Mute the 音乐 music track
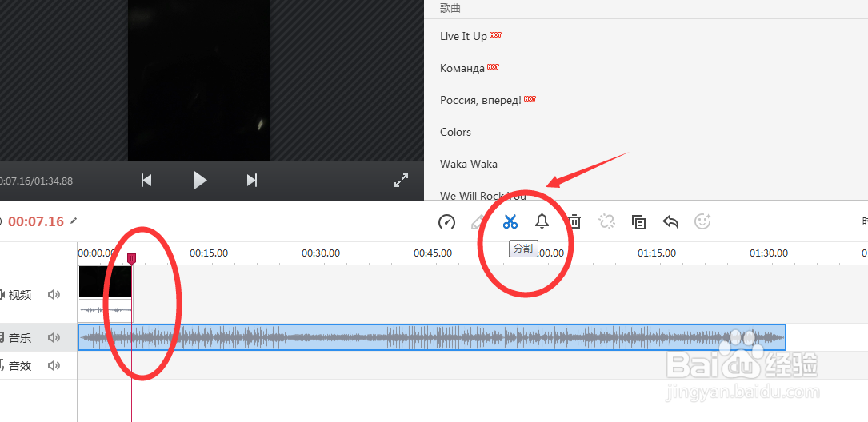The width and height of the screenshot is (868, 422). point(54,337)
